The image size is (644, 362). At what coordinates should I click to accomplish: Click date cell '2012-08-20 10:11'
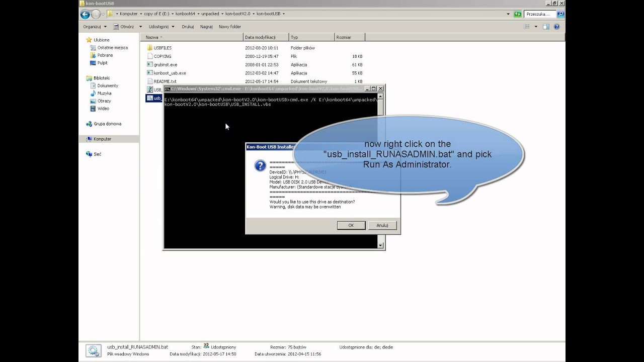262,48
